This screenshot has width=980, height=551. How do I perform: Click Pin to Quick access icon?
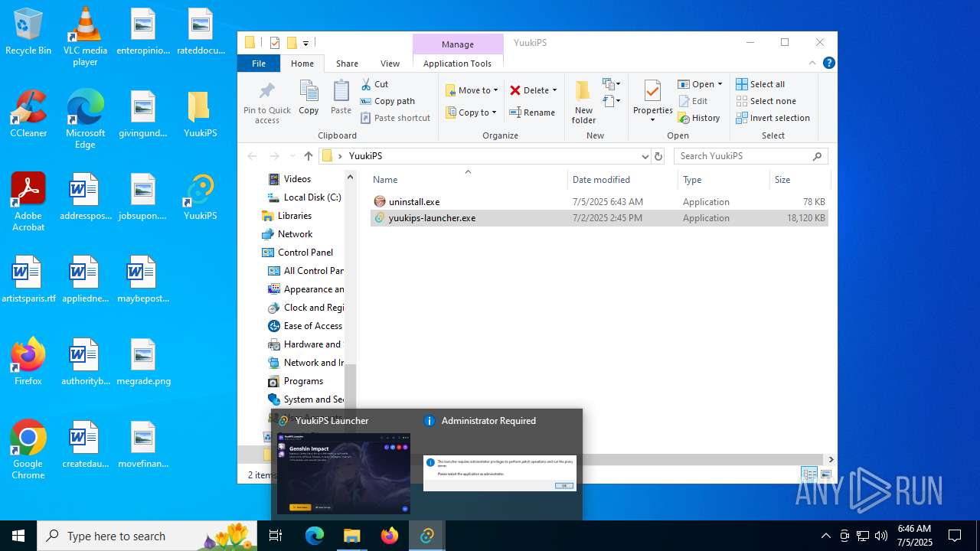coord(267,102)
